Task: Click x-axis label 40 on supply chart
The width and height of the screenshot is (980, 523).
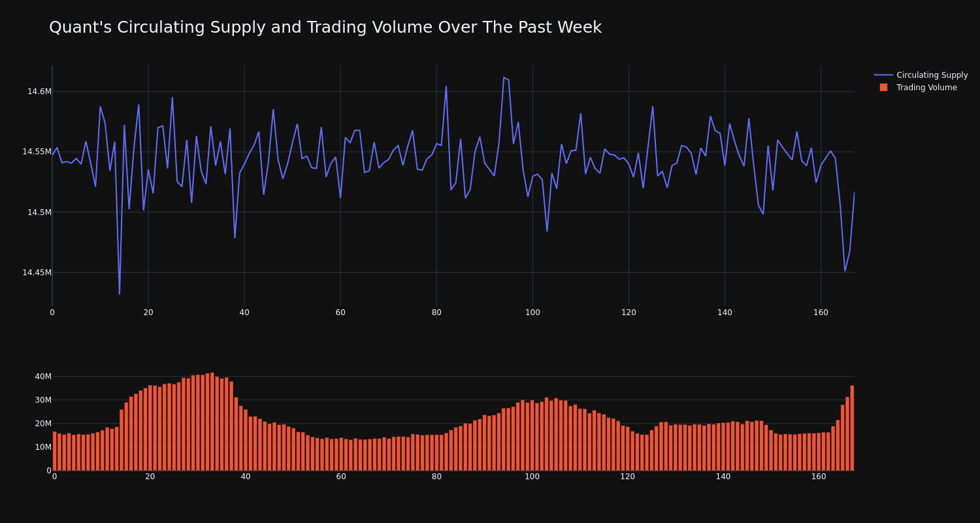Action: tap(244, 312)
